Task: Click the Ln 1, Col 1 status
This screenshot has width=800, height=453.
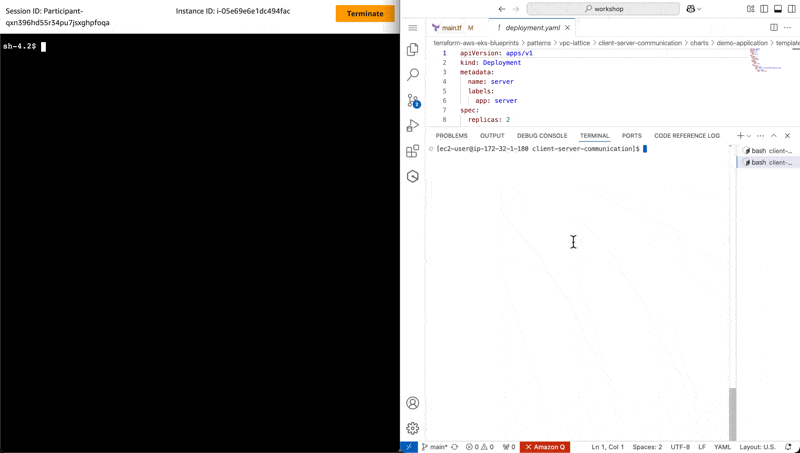Action: [x=607, y=447]
